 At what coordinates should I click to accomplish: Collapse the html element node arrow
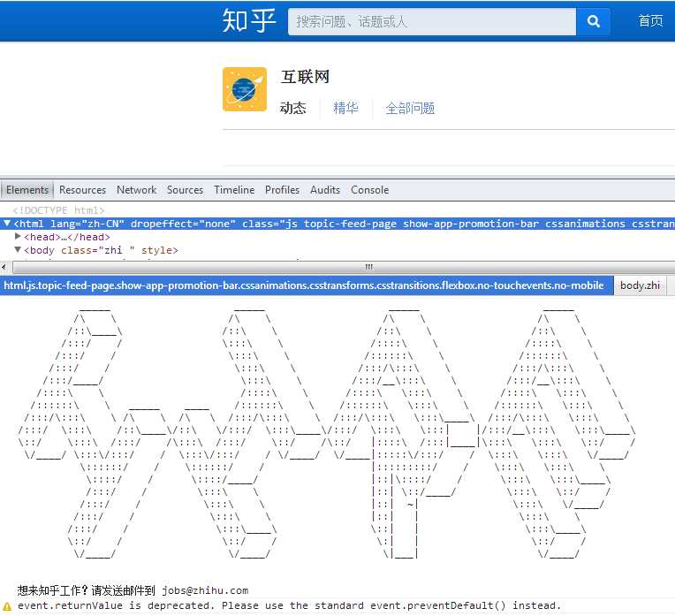pyautogui.click(x=7, y=223)
